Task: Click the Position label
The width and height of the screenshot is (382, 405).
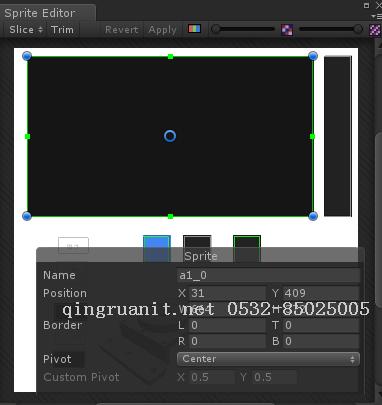Action: (x=65, y=293)
